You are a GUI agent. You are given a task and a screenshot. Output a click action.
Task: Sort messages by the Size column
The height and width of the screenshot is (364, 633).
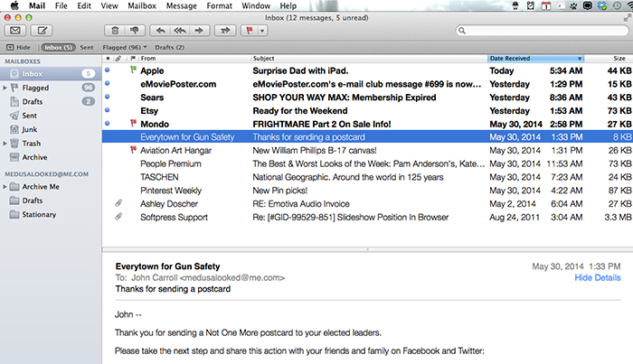pos(609,59)
